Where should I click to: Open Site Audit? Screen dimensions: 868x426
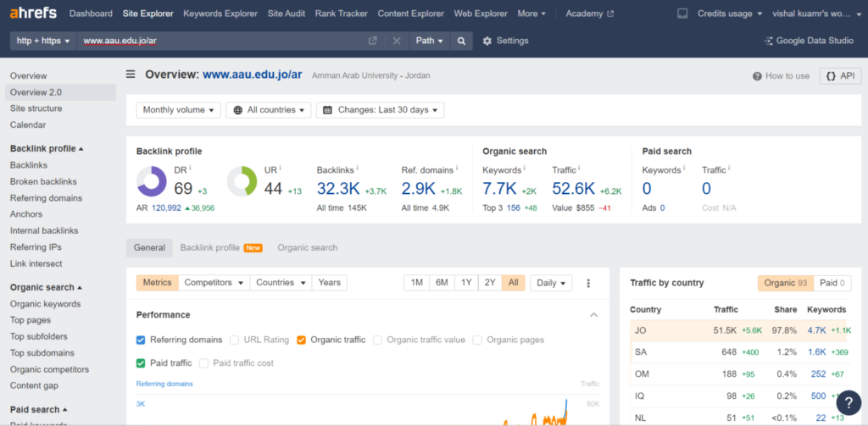[287, 14]
